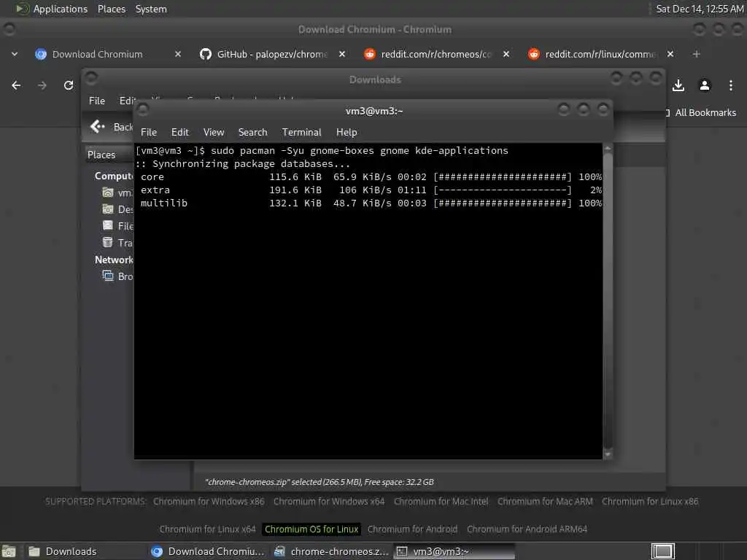The width and height of the screenshot is (747, 560).
Task: Close the Download Chromium tab
Action: coord(178,54)
